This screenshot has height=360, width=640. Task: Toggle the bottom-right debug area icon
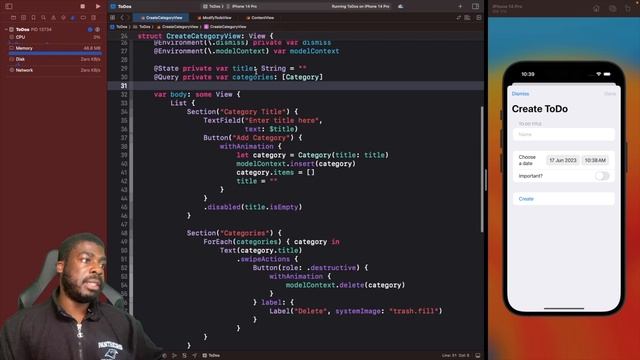coord(478,356)
